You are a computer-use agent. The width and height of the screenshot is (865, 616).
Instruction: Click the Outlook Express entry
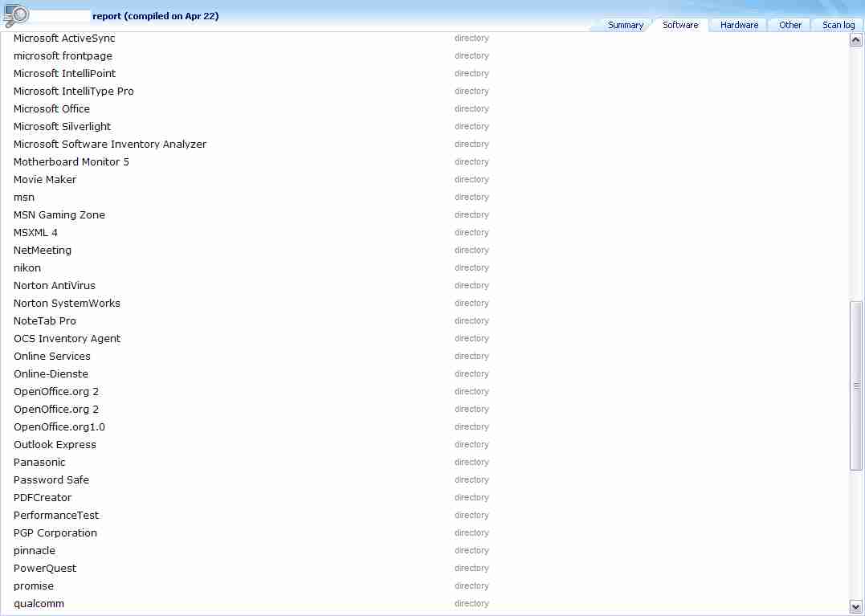(55, 445)
